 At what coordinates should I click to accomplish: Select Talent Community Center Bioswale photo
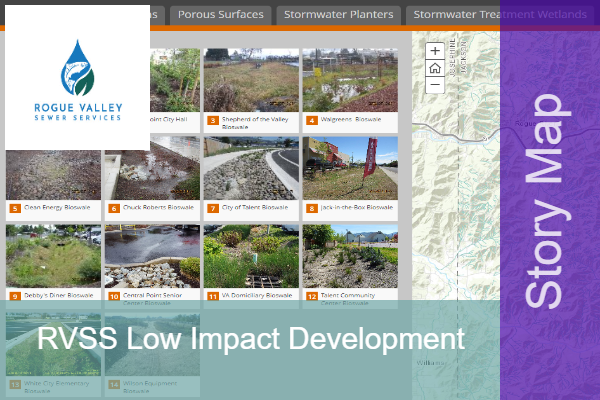click(350, 256)
